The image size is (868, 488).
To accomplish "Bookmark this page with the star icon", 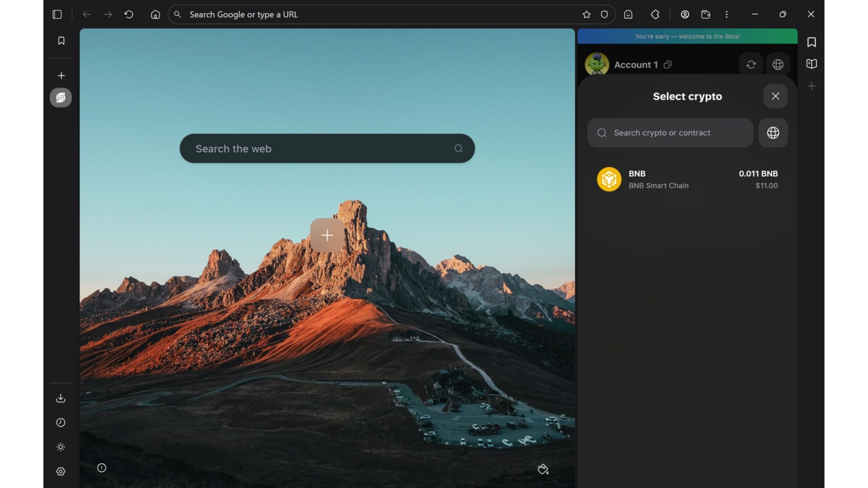I will pos(586,14).
